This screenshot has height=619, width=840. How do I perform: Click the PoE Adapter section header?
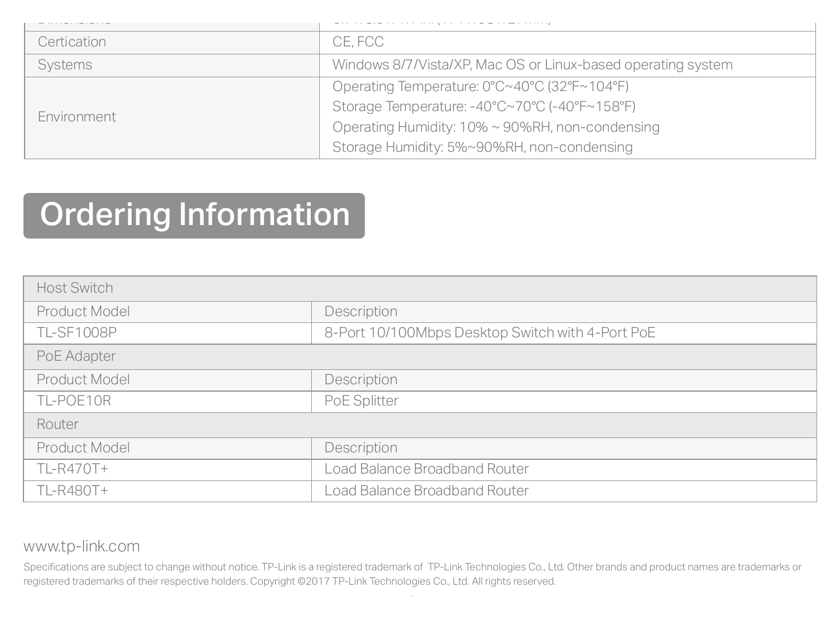tap(420, 357)
